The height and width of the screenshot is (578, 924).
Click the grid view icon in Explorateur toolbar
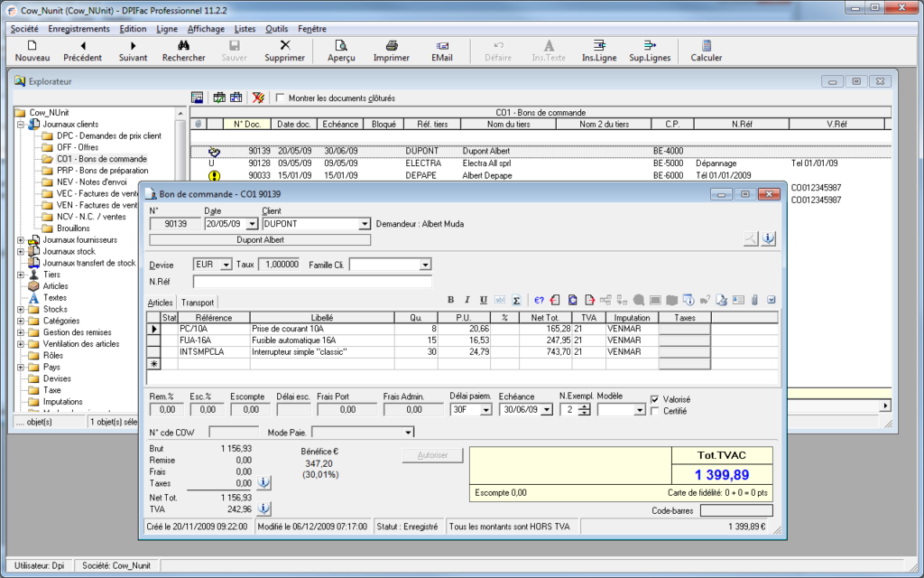tap(198, 98)
